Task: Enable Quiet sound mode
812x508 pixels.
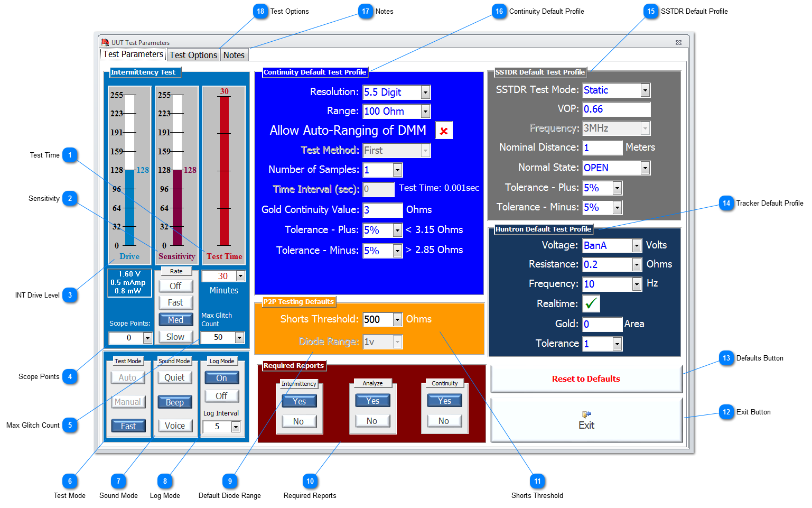Action: (175, 377)
